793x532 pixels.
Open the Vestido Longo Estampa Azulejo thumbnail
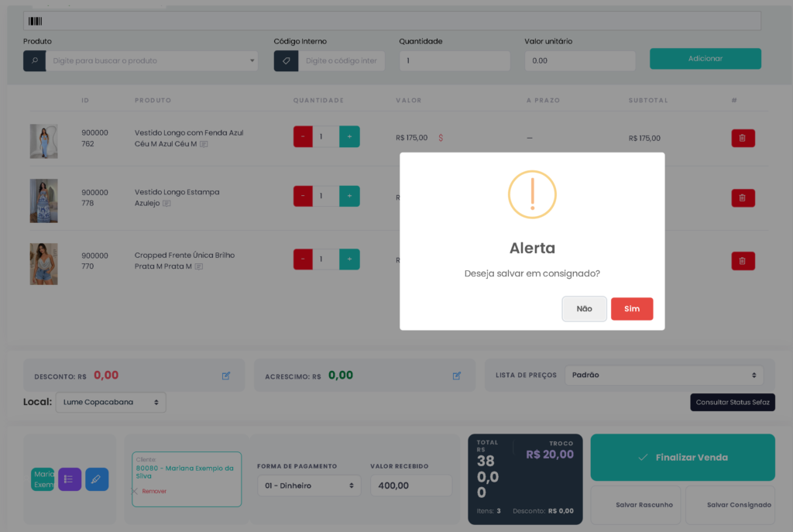pos(43,201)
